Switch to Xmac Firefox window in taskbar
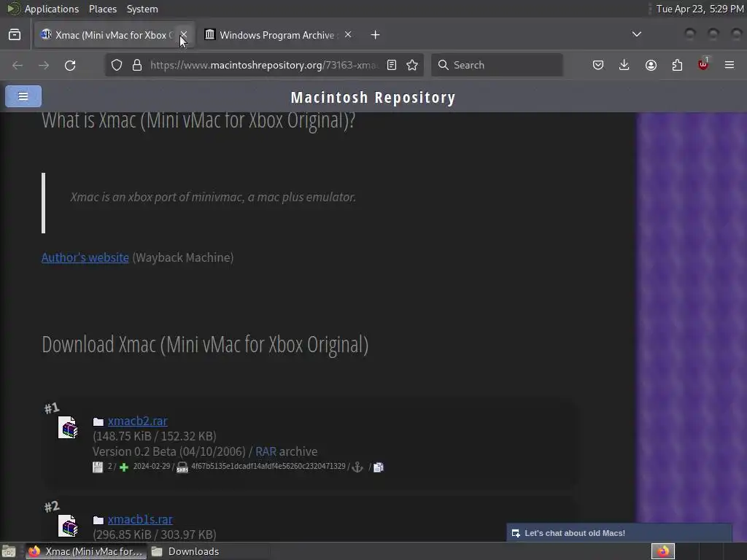Image resolution: width=747 pixels, height=560 pixels. coord(85,551)
